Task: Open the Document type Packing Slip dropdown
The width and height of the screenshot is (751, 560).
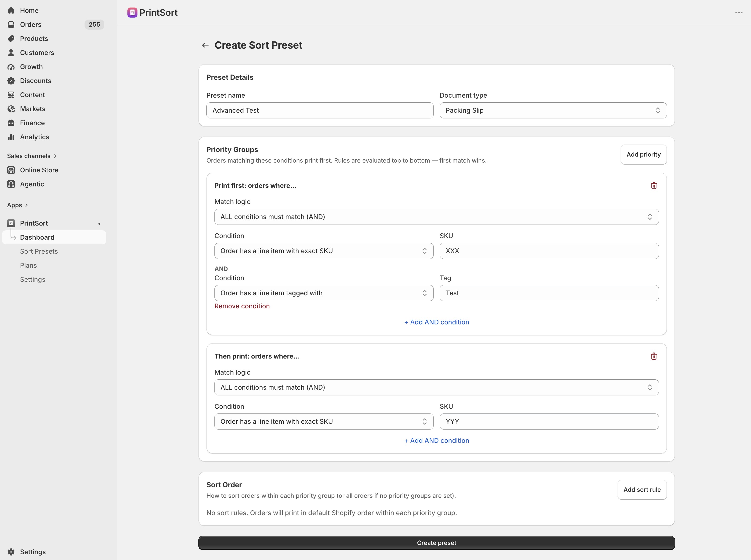Action: 553,110
